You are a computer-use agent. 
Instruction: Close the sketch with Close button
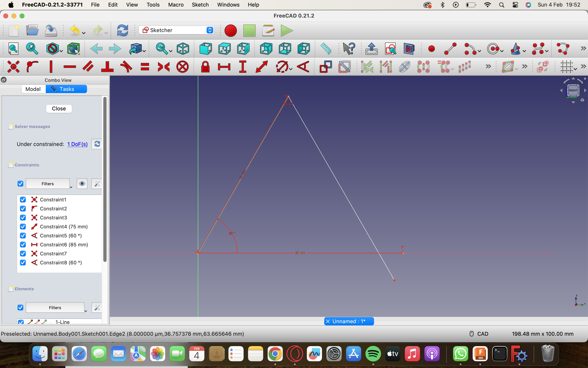[59, 109]
